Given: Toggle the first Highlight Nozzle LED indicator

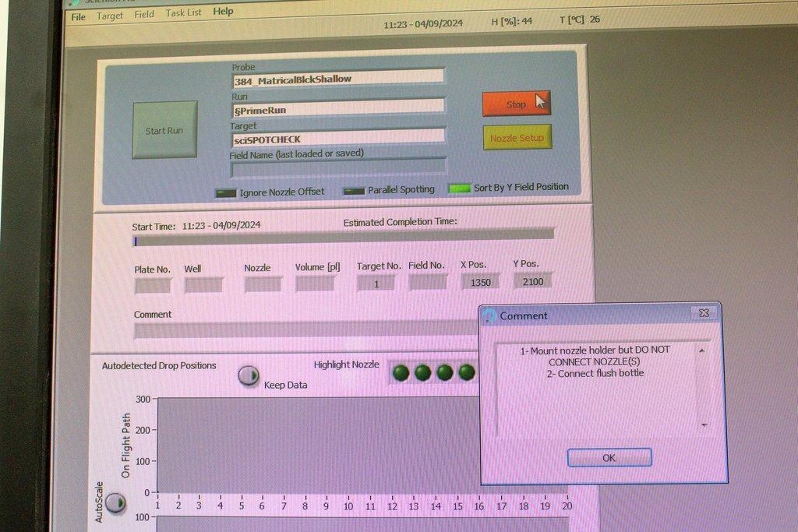Looking at the screenshot, I should [x=400, y=372].
